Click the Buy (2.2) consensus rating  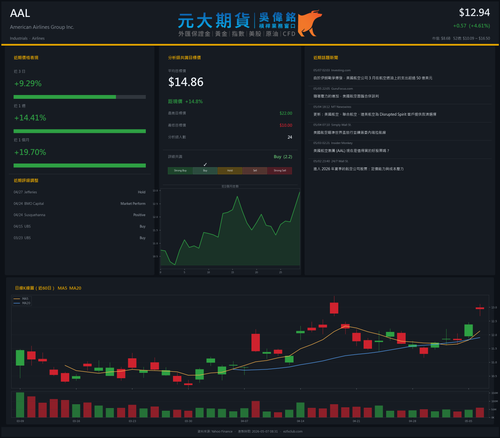pyautogui.click(x=283, y=157)
